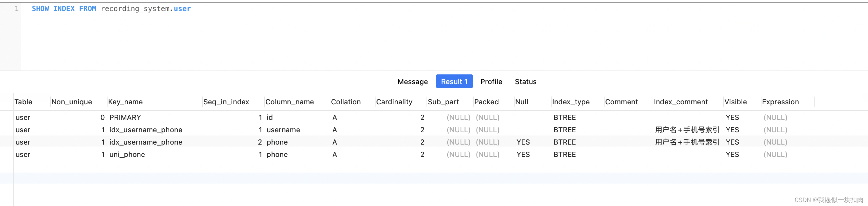Select Null YES cell in uni_phone row
This screenshot has height=206, width=868.
tap(523, 154)
